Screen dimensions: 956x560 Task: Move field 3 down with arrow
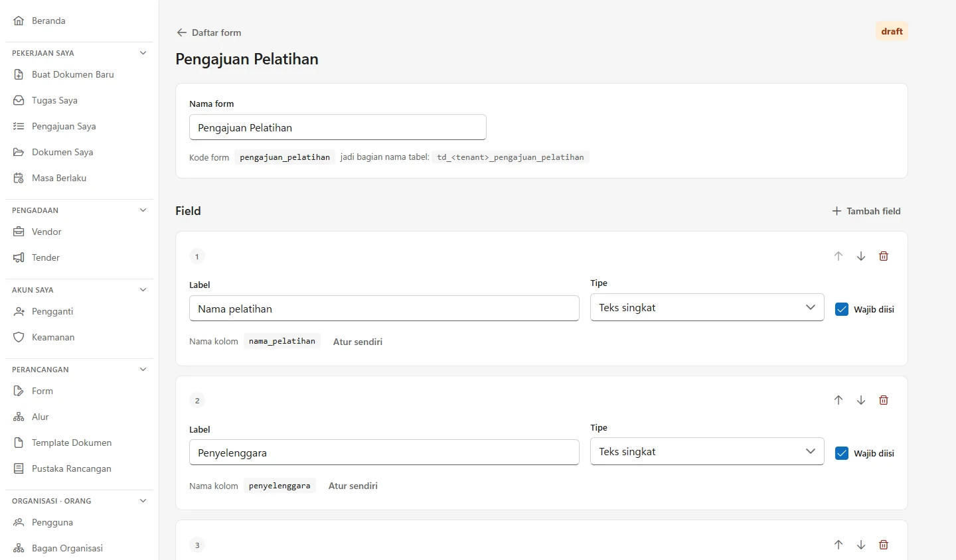861,545
